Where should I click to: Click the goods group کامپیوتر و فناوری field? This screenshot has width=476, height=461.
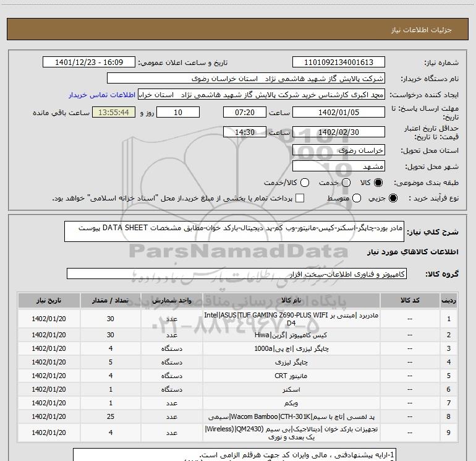tap(236, 273)
